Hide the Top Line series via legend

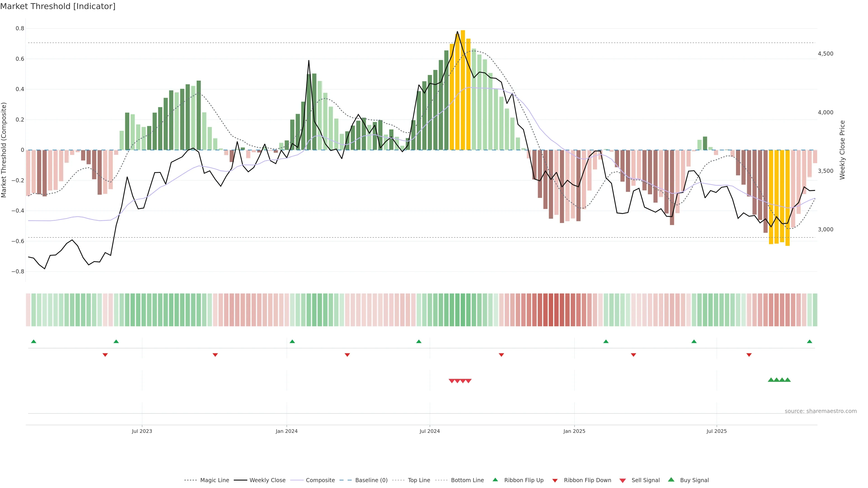click(x=419, y=480)
